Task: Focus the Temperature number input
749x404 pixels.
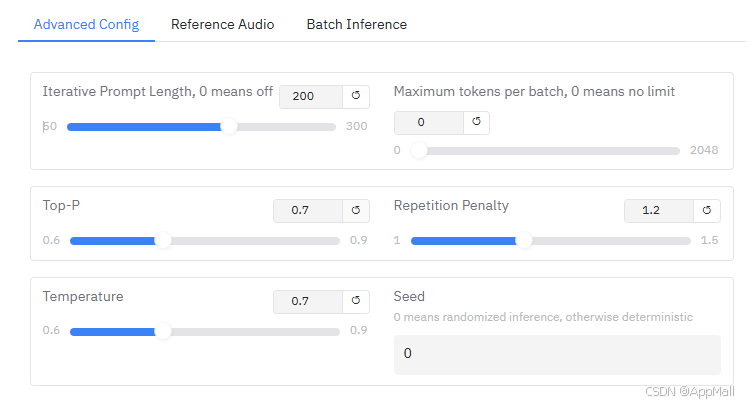Action: (306, 301)
